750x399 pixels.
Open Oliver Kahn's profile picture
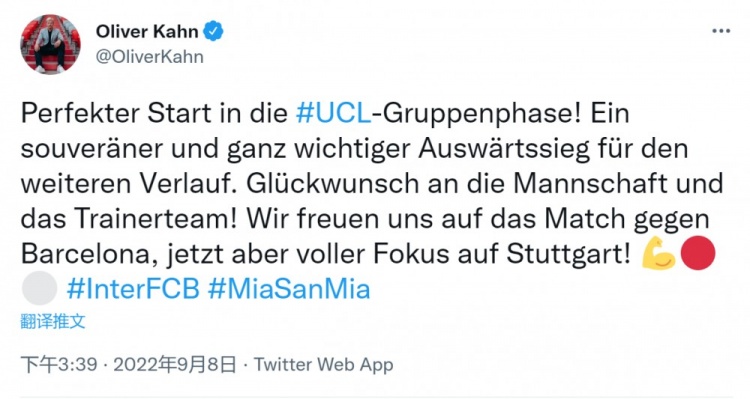click(50, 44)
